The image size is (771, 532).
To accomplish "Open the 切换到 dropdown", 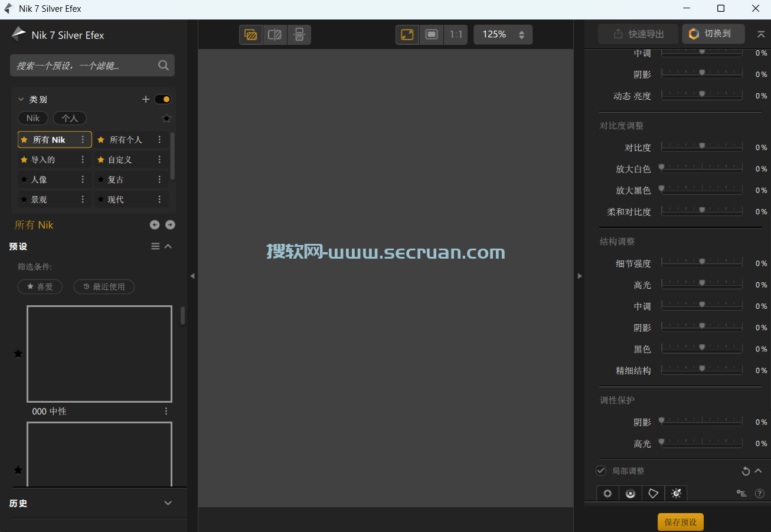I will (x=713, y=34).
